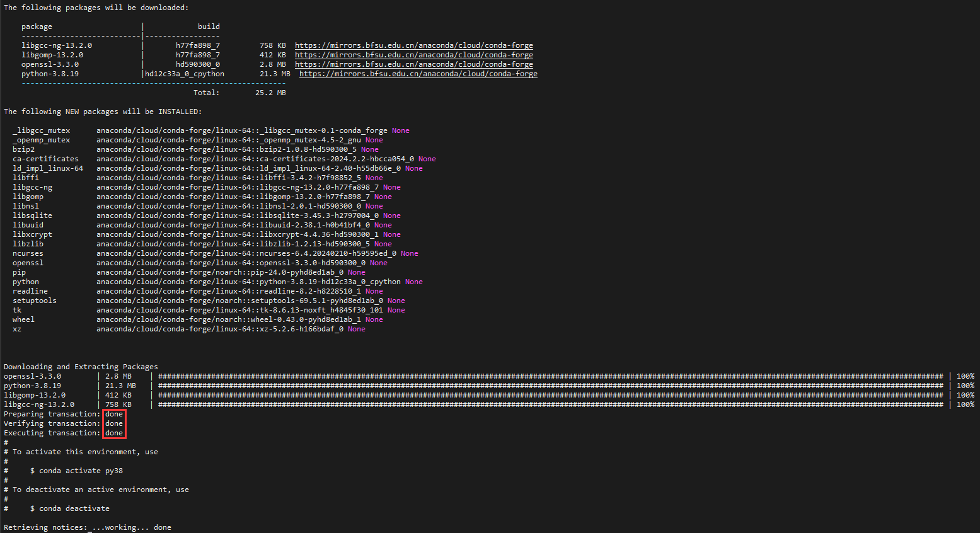Click 'Preparing transaction:' status line
Viewport: 980px width, 533px height.
64,414
